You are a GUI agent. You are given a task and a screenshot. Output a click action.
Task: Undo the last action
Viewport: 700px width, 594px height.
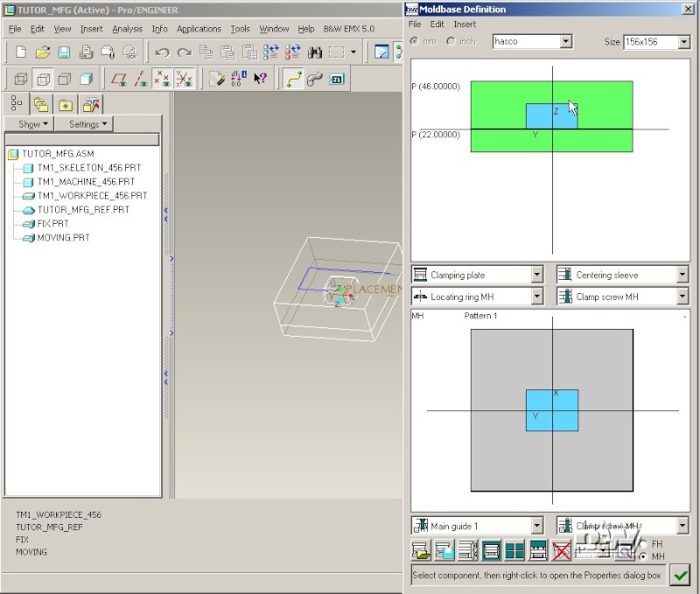tap(162, 52)
